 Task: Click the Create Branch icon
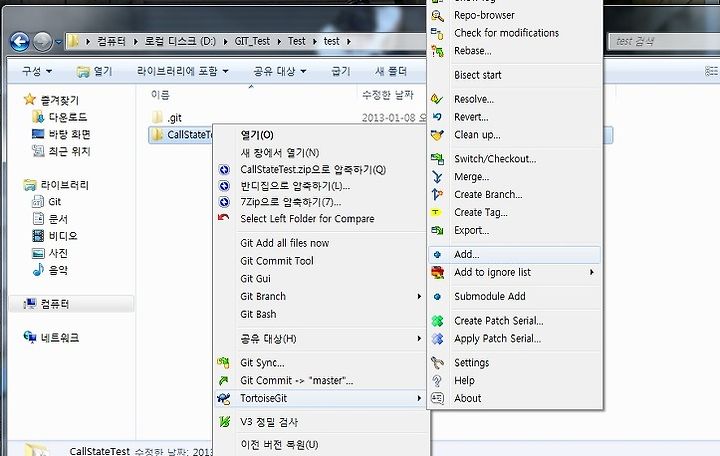pos(437,195)
